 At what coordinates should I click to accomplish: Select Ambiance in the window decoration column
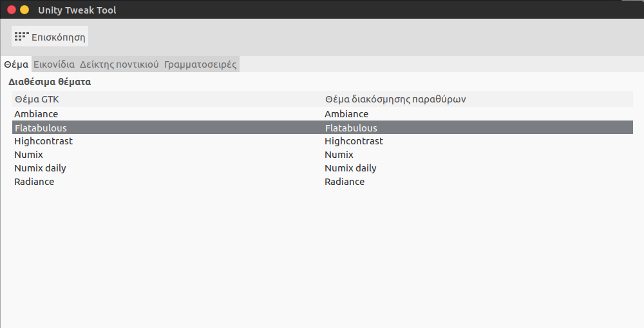(x=346, y=114)
